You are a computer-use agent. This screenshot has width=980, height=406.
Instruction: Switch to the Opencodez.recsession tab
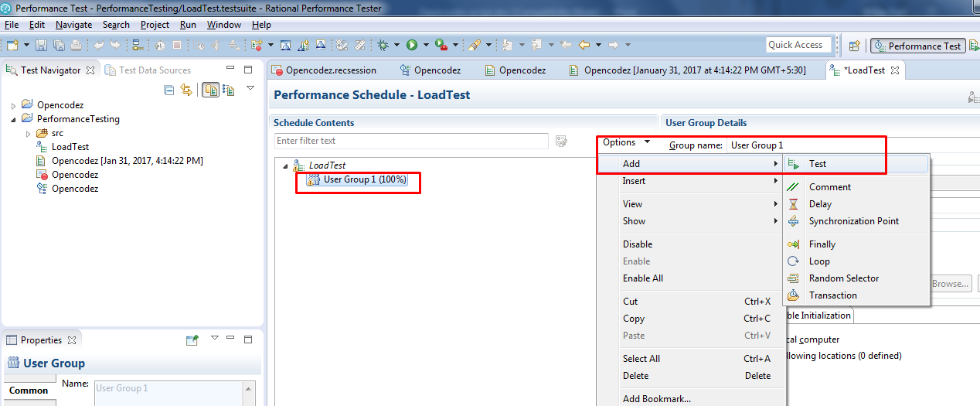pos(325,70)
